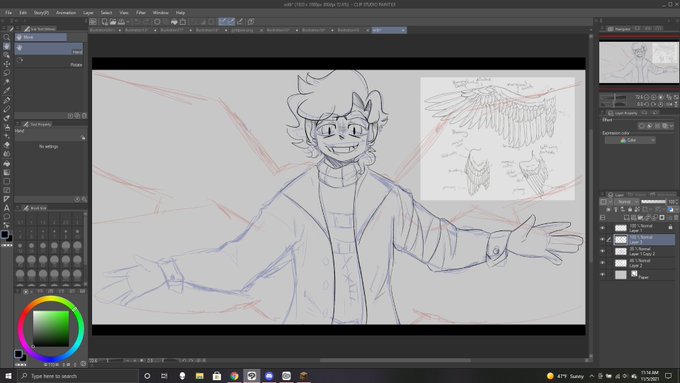
Task: Select the Fill bucket tool
Action: 7,164
